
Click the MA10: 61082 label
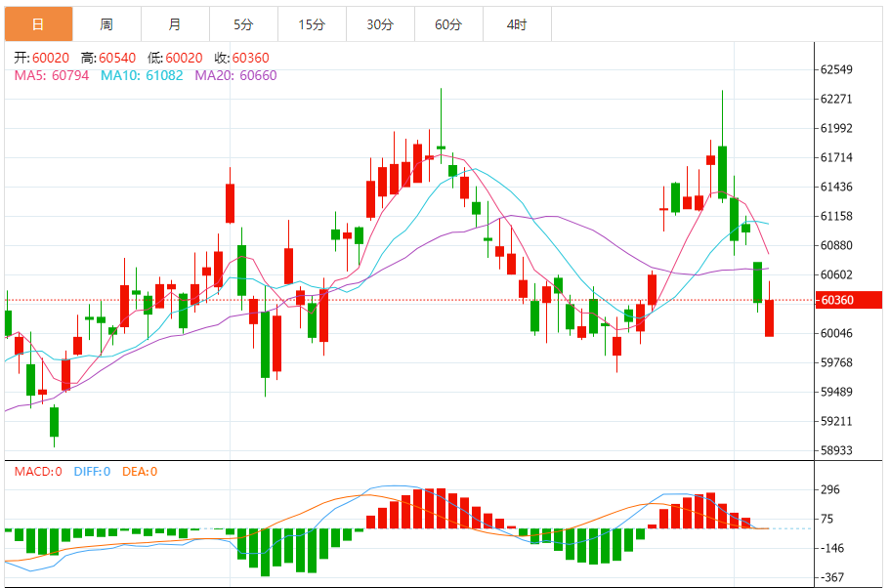coord(142,75)
